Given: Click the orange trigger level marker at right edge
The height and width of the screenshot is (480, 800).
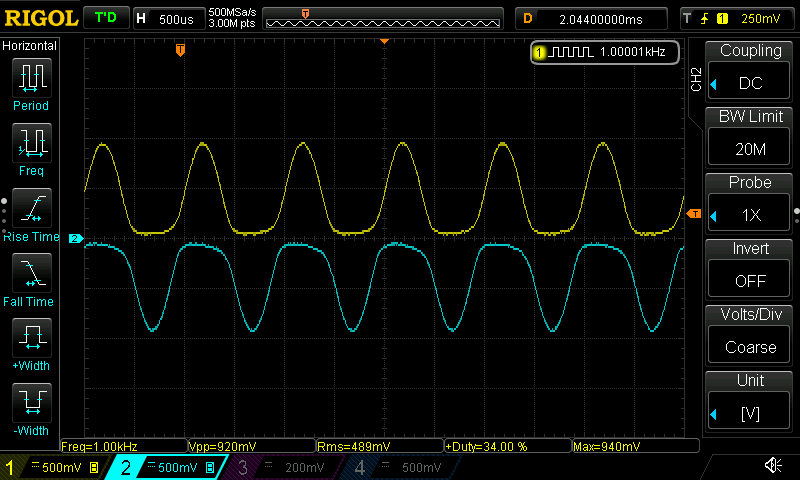Looking at the screenshot, I should (x=694, y=214).
